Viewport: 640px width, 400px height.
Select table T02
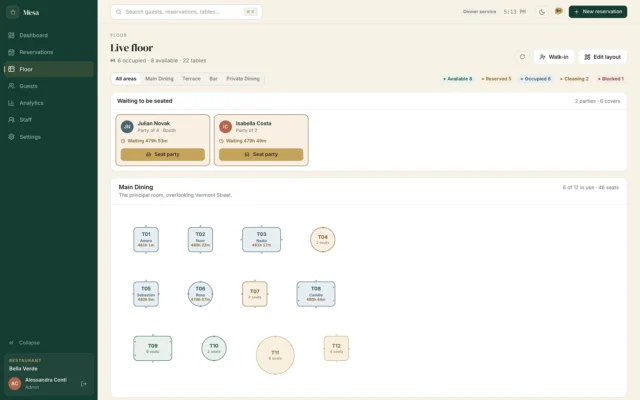[x=200, y=240]
